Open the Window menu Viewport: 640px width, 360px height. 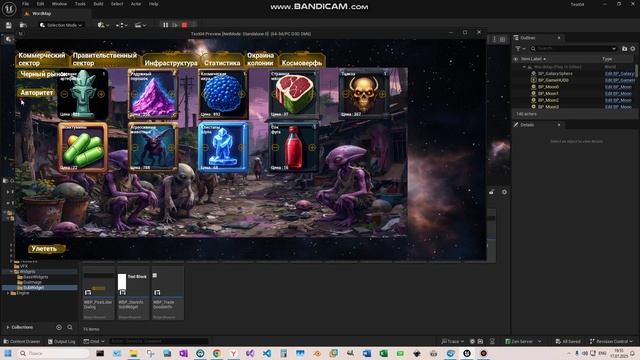pos(59,4)
